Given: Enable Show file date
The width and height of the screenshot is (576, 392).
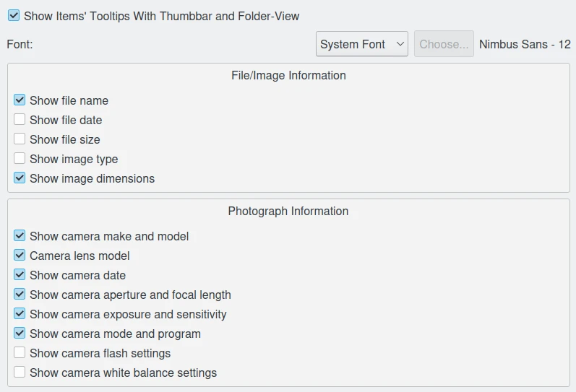Looking at the screenshot, I should click(20, 120).
